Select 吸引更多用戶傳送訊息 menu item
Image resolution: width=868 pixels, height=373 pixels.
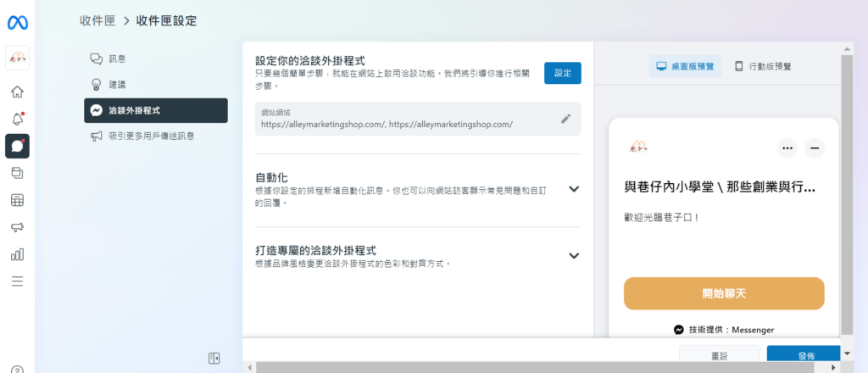(x=155, y=136)
